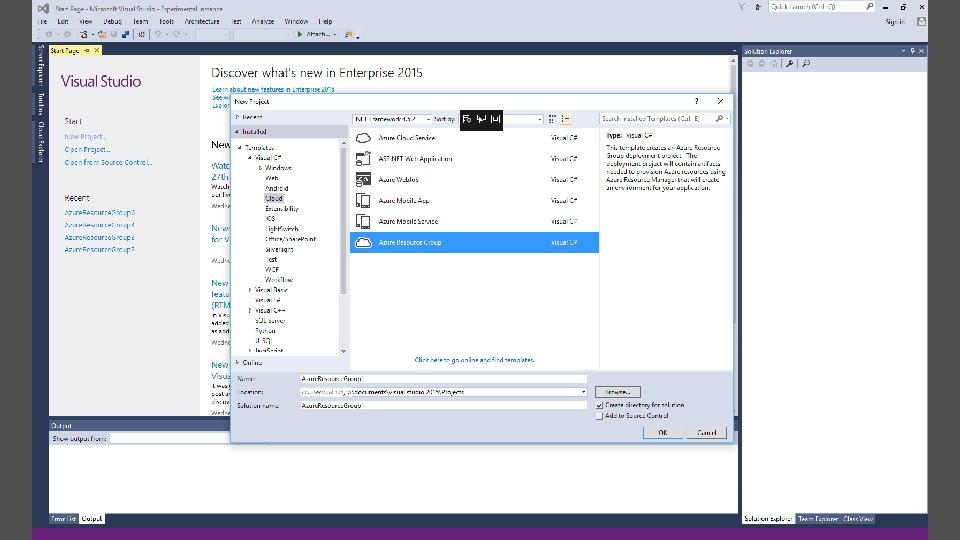Click link to go online and find templates
The width and height of the screenshot is (960, 540).
point(474,360)
